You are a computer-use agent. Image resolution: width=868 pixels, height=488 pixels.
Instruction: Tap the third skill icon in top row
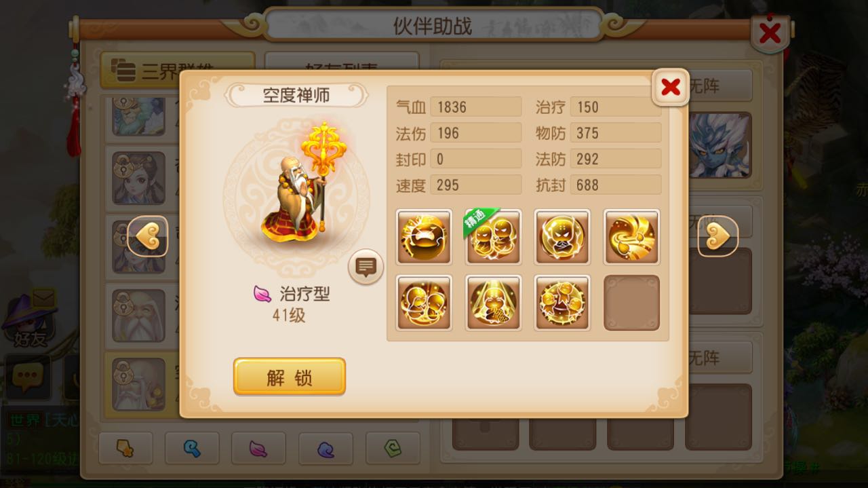[562, 237]
